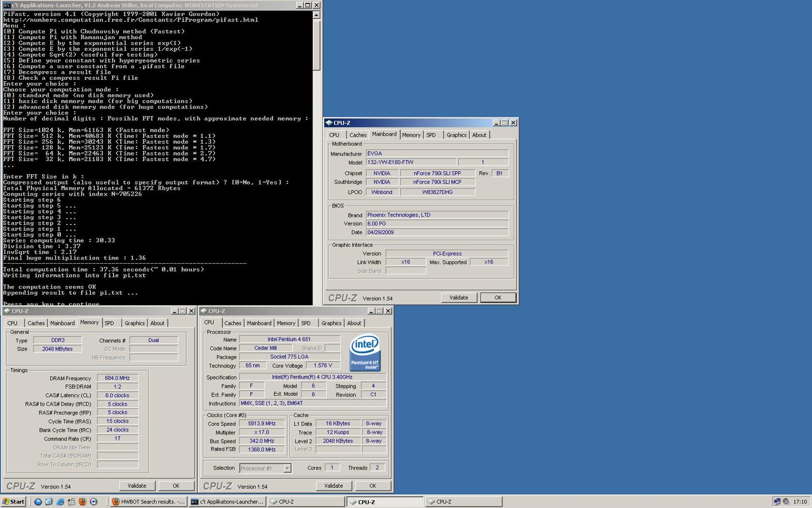
Task: Click Validate in the processor CPU-Z window
Action: click(x=333, y=486)
